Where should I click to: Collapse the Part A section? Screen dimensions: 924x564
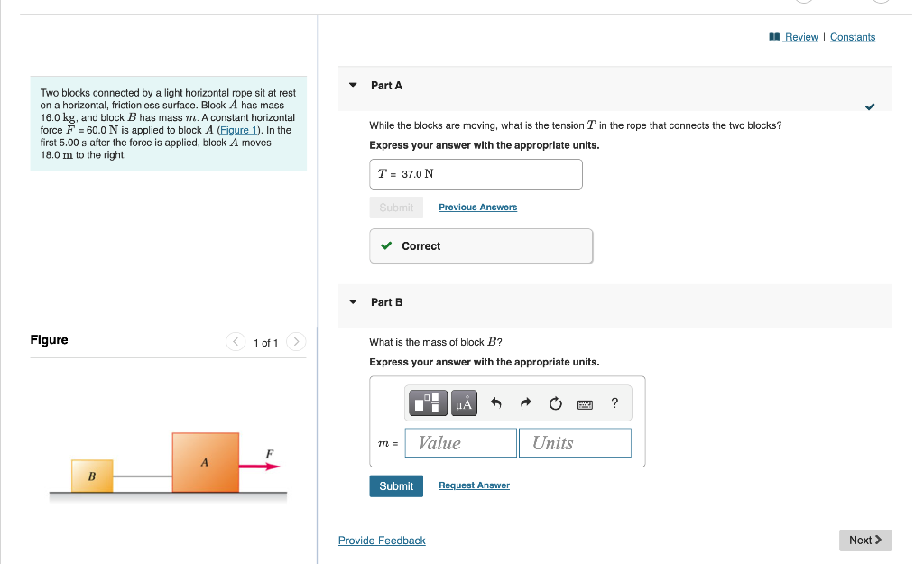tap(352, 85)
